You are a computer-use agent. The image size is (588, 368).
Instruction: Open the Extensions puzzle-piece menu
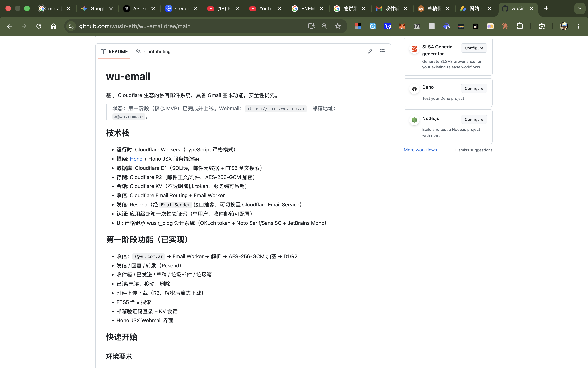(x=520, y=26)
